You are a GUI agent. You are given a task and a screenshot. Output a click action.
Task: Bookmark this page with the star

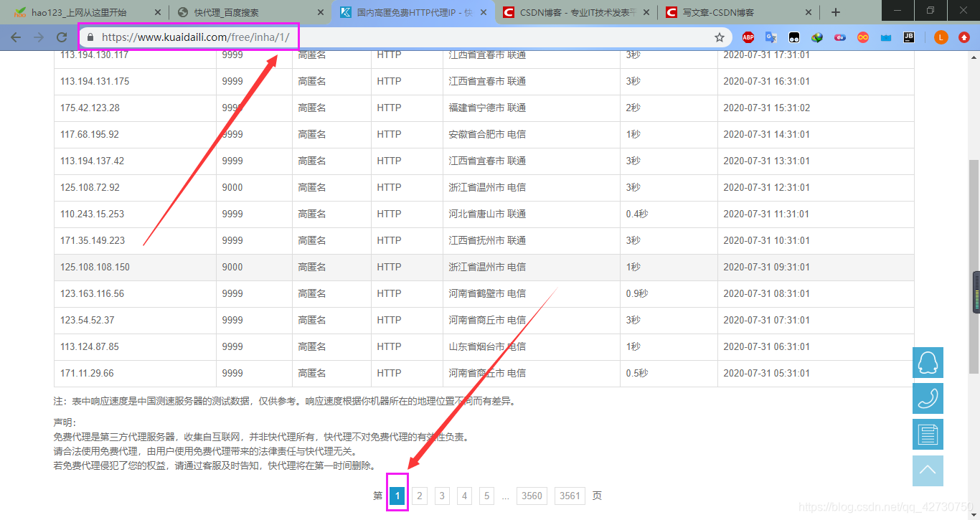click(720, 37)
